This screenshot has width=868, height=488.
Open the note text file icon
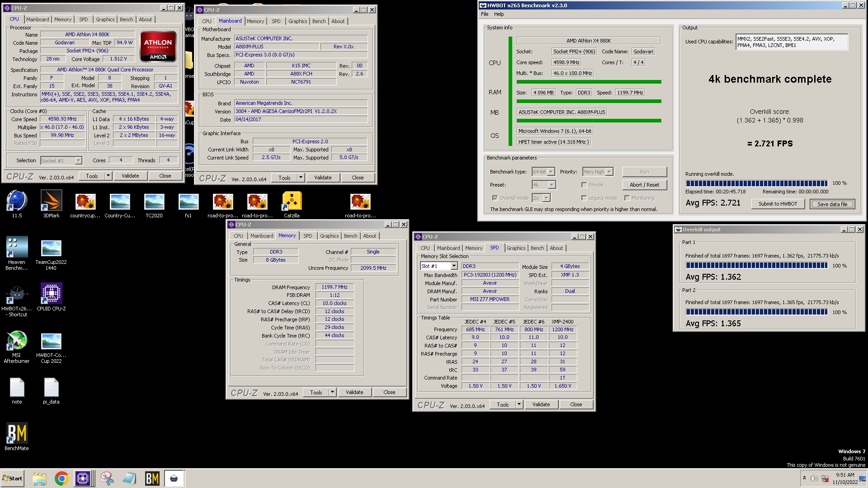point(17,391)
